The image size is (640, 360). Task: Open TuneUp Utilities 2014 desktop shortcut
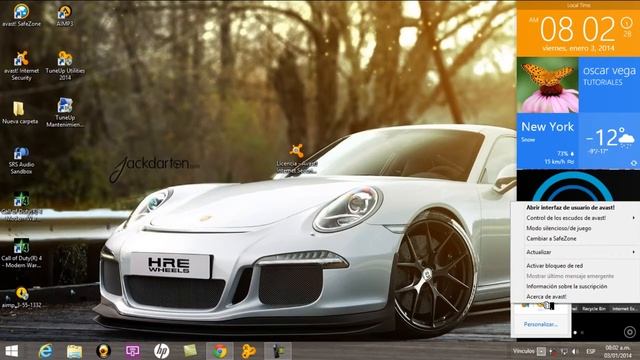click(x=65, y=65)
